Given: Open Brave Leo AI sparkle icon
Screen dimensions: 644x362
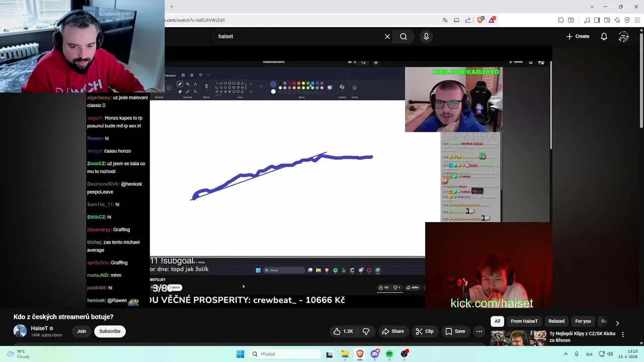Looking at the screenshot, I should point(617,20).
